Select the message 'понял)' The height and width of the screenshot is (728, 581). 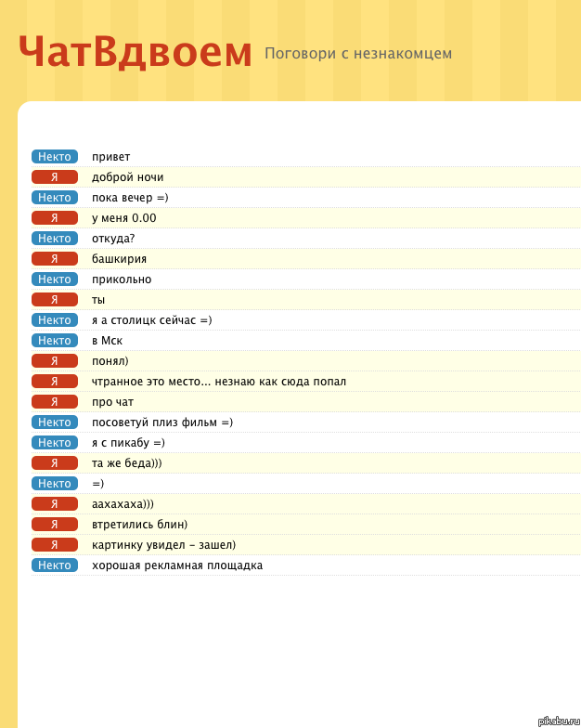pos(110,361)
